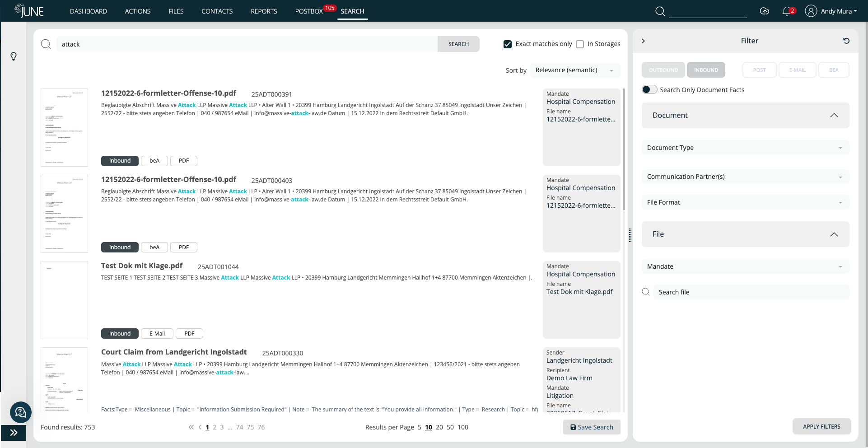The width and height of the screenshot is (868, 448).
Task: Click the Save Search button
Action: (592, 427)
